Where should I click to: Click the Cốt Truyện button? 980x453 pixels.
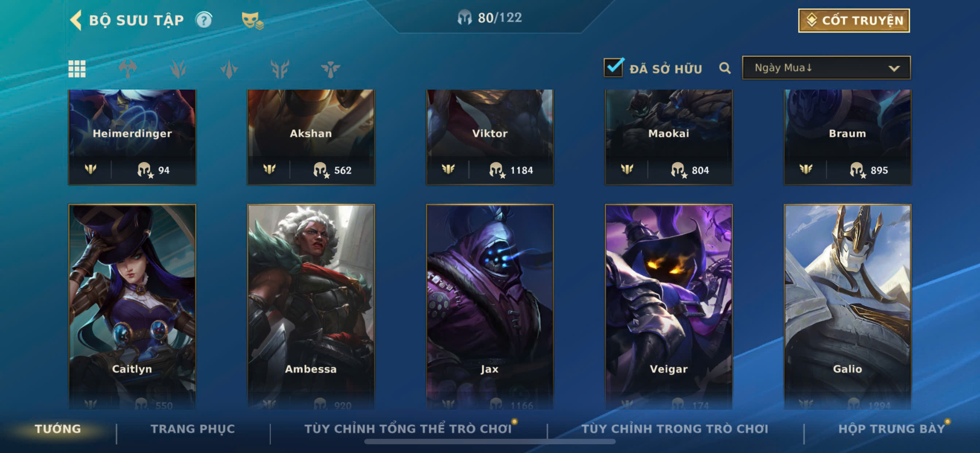[x=854, y=20]
